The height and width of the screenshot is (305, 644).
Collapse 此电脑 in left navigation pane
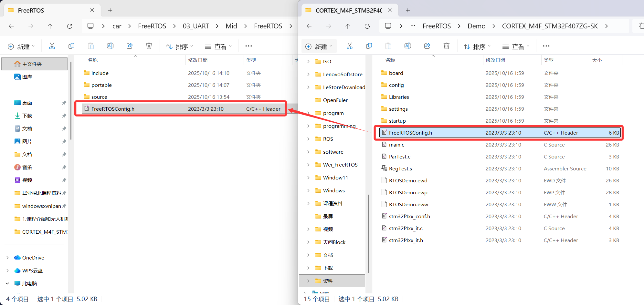pyautogui.click(x=7, y=283)
